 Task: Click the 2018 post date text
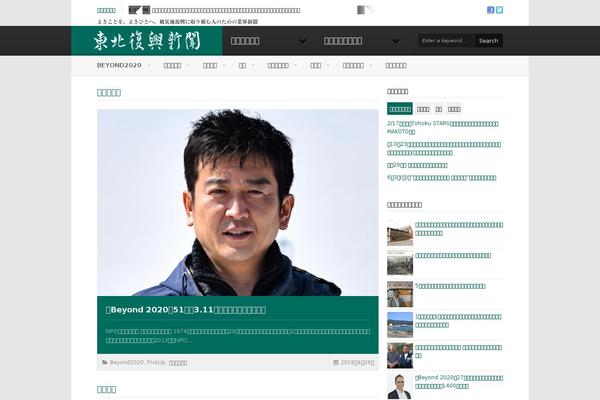point(357,362)
